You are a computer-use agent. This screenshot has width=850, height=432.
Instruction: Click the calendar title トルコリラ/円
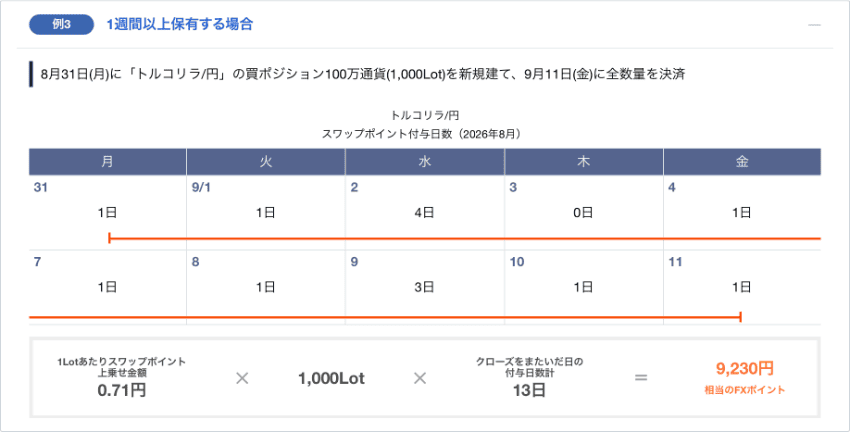click(424, 115)
